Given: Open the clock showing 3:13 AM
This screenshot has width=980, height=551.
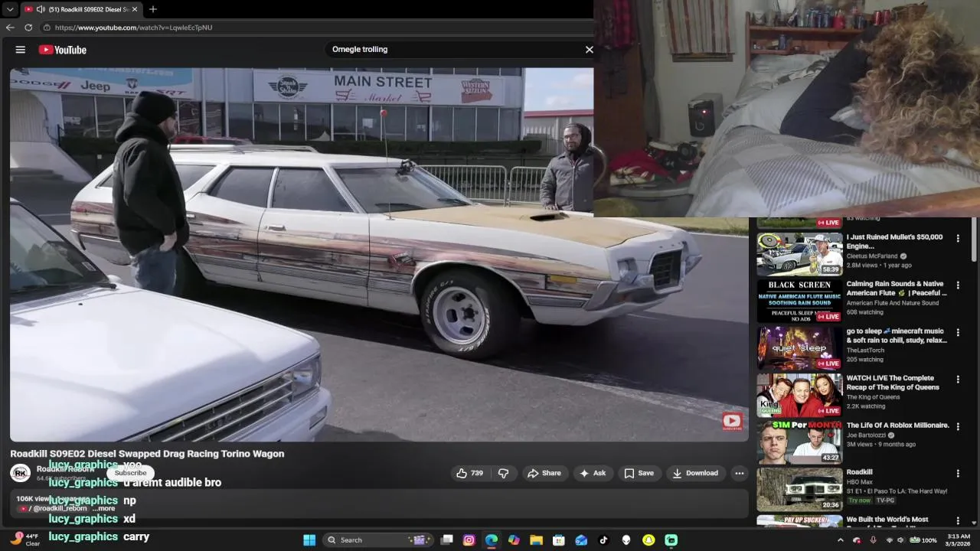Looking at the screenshot, I should 959,540.
